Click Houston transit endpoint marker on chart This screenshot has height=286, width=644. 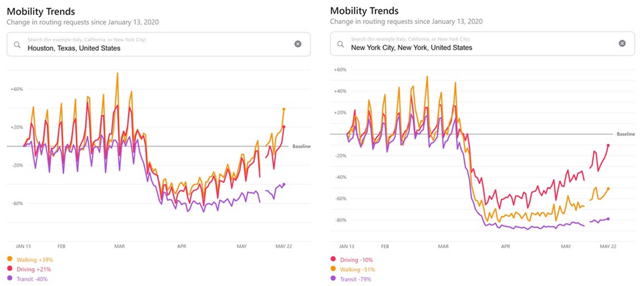click(x=284, y=184)
